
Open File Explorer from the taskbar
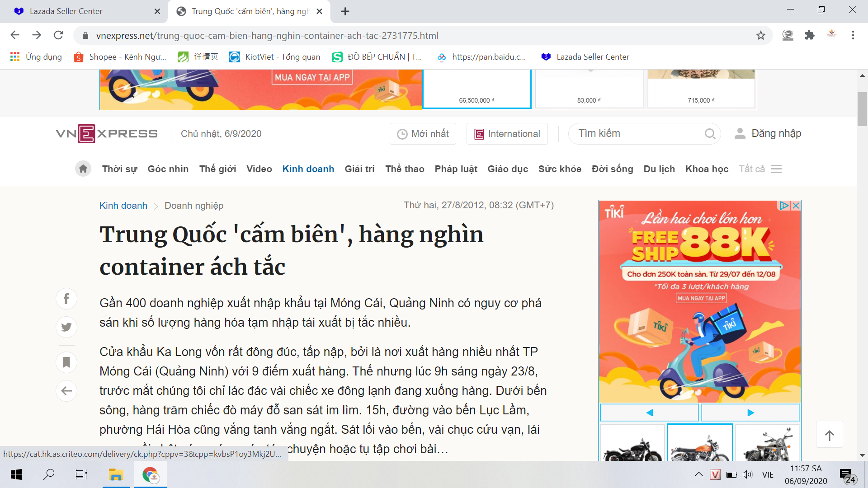point(116,474)
